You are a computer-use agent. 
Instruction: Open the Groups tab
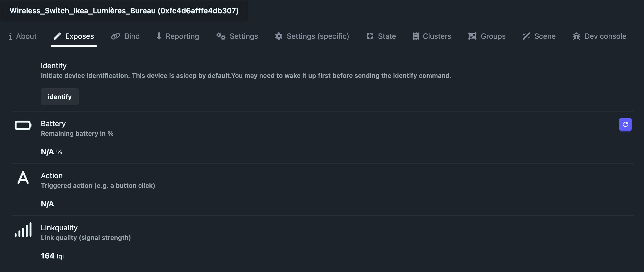pos(487,36)
